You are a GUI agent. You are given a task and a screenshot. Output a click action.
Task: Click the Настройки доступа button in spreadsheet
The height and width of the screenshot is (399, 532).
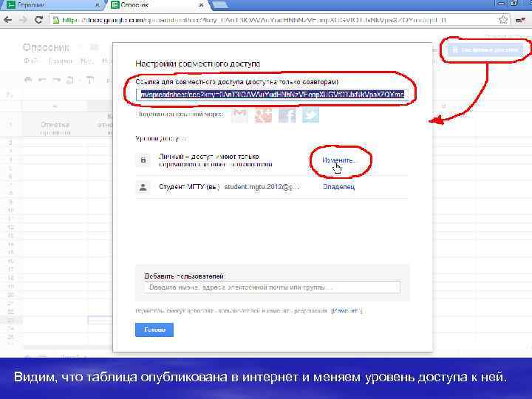485,50
